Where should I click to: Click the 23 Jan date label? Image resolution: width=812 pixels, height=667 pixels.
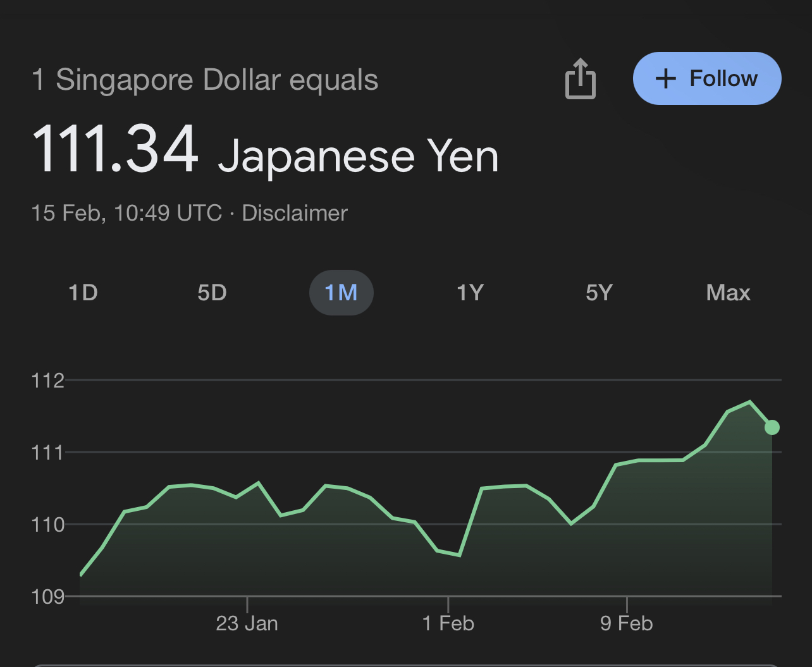pyautogui.click(x=247, y=623)
